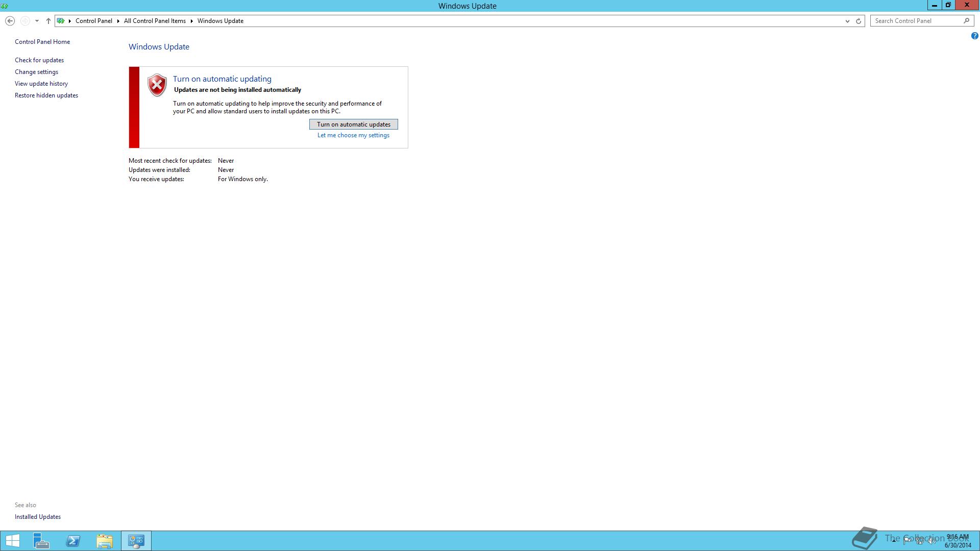Viewport: 980px width, 551px height.
Task: Click the red shield error icon
Action: (x=157, y=85)
